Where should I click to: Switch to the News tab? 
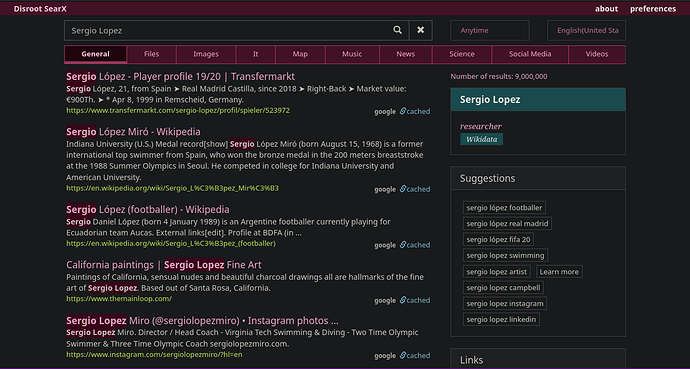coord(405,54)
